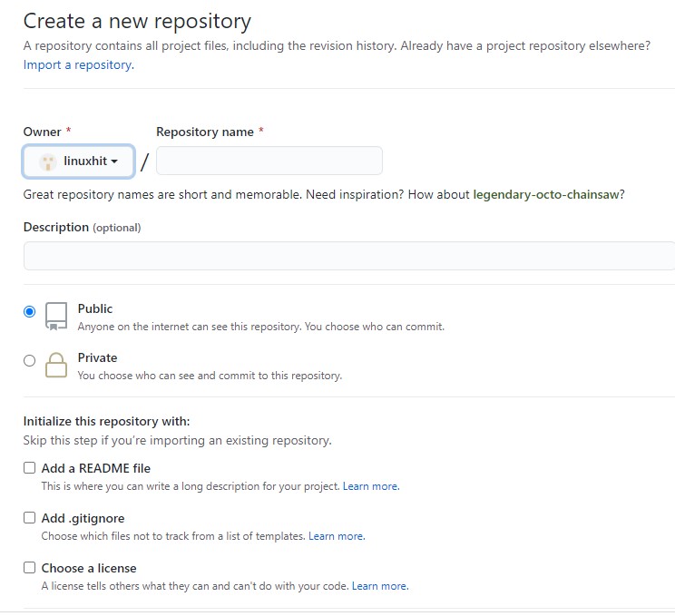The width and height of the screenshot is (675, 616).
Task: Open the linuxhit owner dropdown
Action: coord(78,161)
